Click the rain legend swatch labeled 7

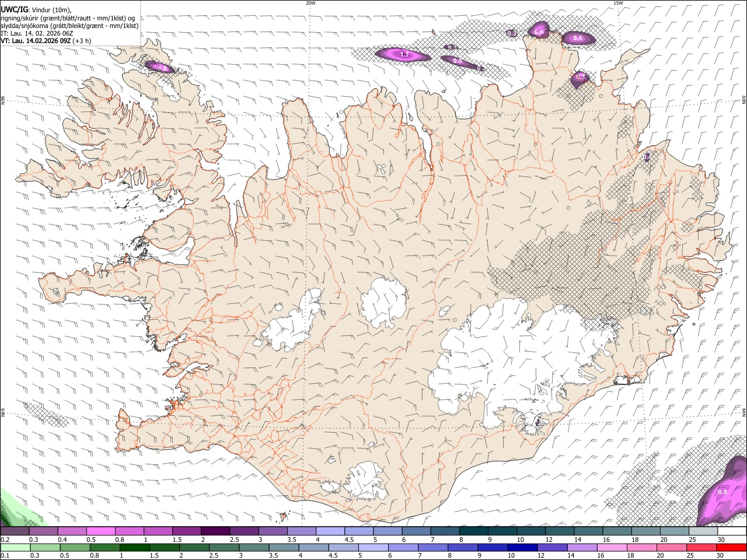coord(432,548)
